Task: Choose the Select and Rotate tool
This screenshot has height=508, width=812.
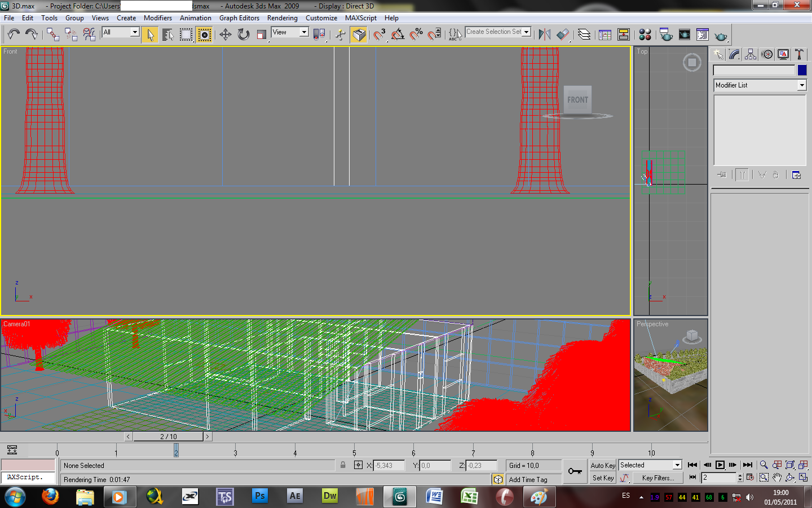Action: pos(244,34)
